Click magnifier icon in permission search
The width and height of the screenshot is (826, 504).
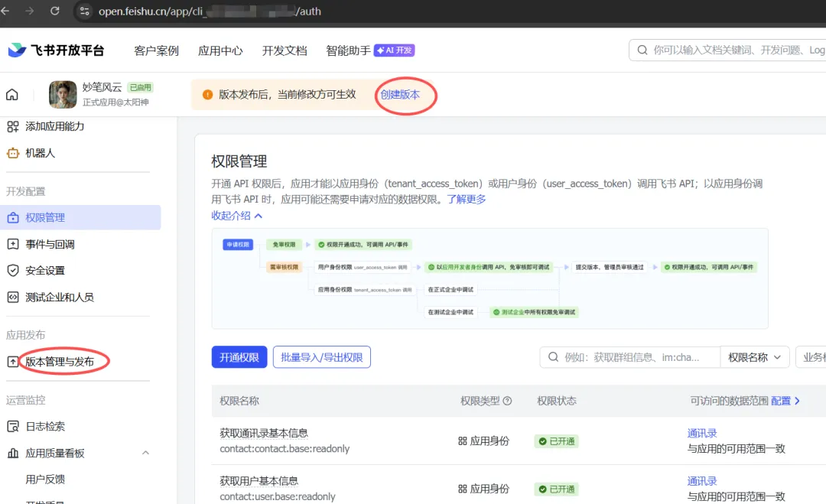click(553, 357)
